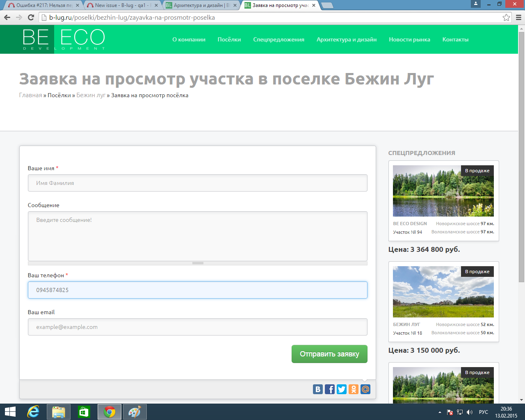Open the Посёлки navigation menu item
This screenshot has width=525, height=420.
point(229,40)
